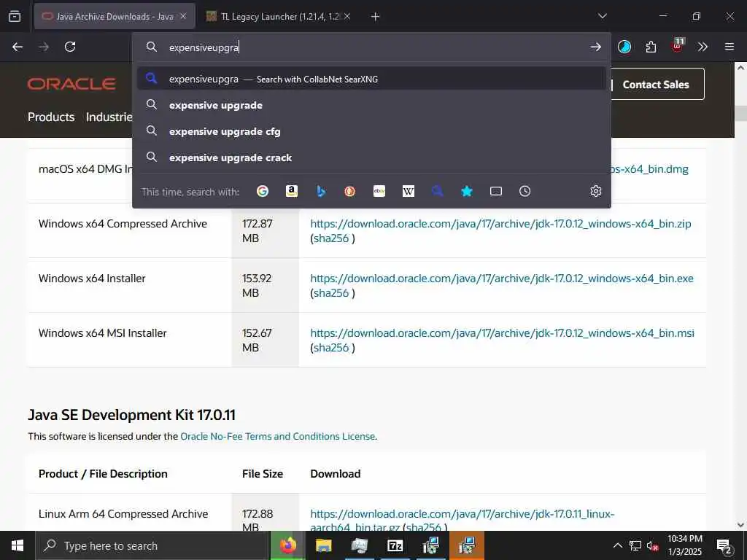Search this time with Google
The width and height of the screenshot is (747, 560).
pyautogui.click(x=263, y=192)
